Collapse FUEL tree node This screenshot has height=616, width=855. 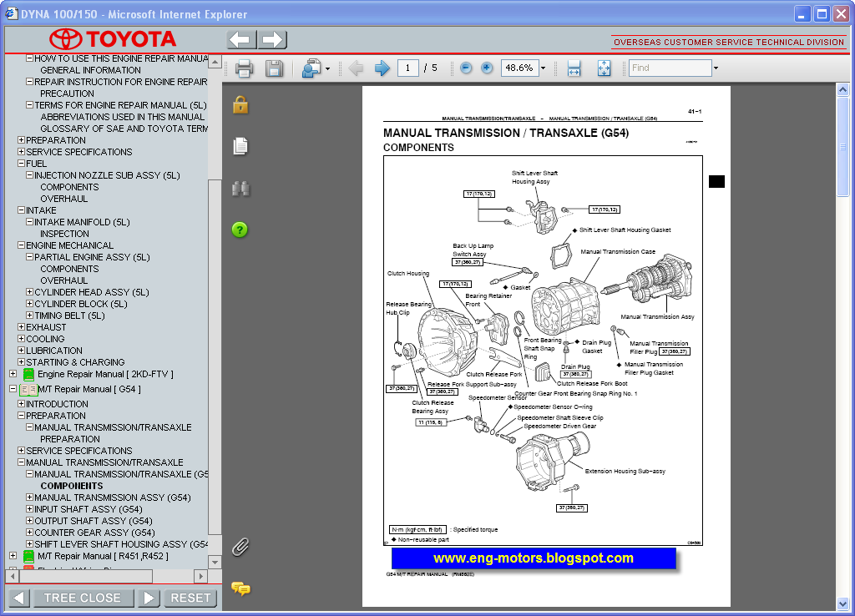pyautogui.click(x=21, y=164)
